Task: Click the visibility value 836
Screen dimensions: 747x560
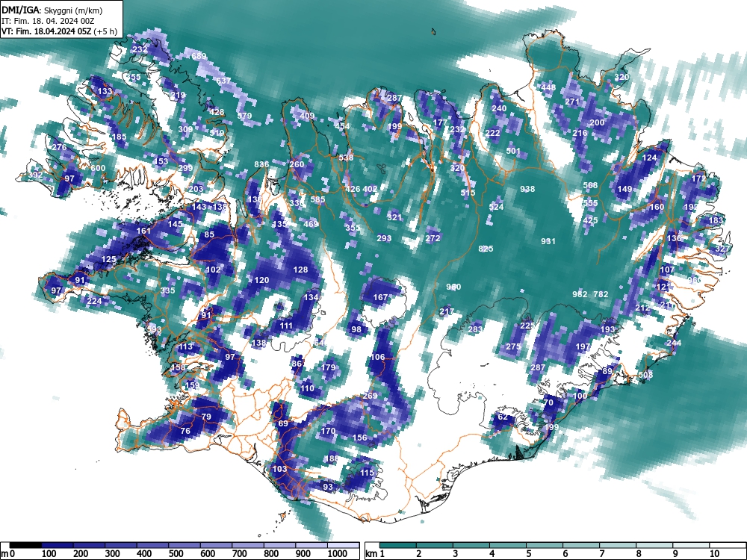Action: point(261,164)
